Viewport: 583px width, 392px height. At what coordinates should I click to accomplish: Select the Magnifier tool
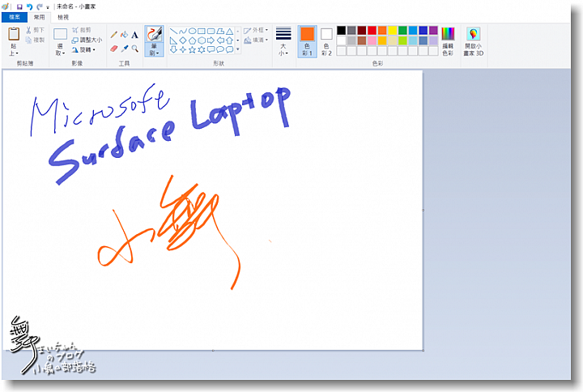tap(134, 49)
